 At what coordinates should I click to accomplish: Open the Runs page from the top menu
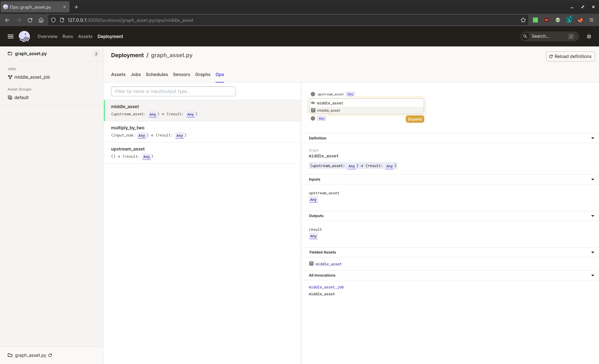[x=68, y=36]
